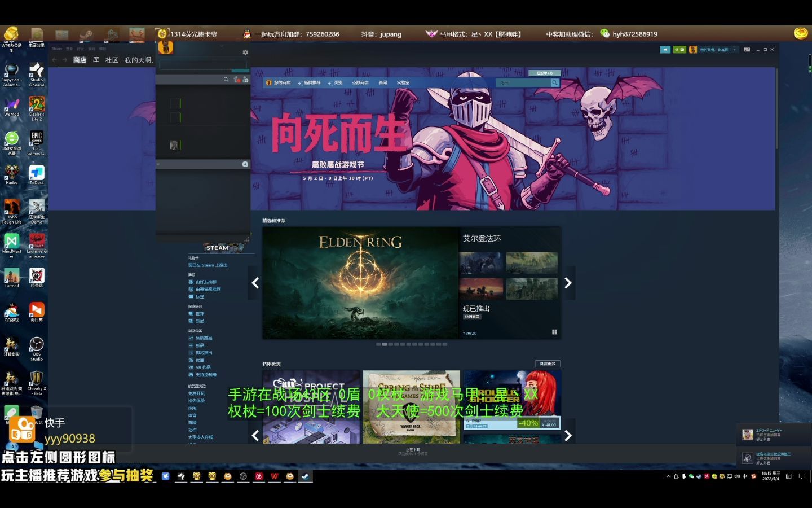
Task: Click the Steam forward navigation arrow
Action: coord(65,60)
